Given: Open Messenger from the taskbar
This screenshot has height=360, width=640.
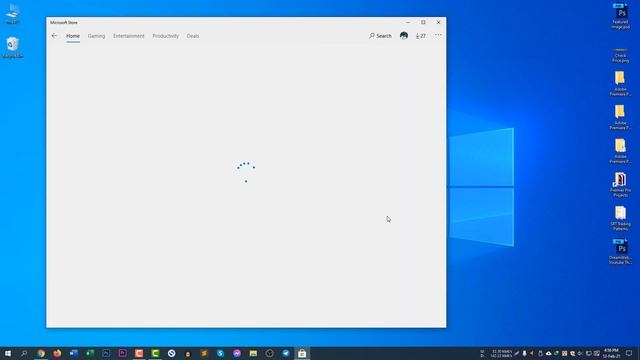Looking at the screenshot, I should (237, 353).
